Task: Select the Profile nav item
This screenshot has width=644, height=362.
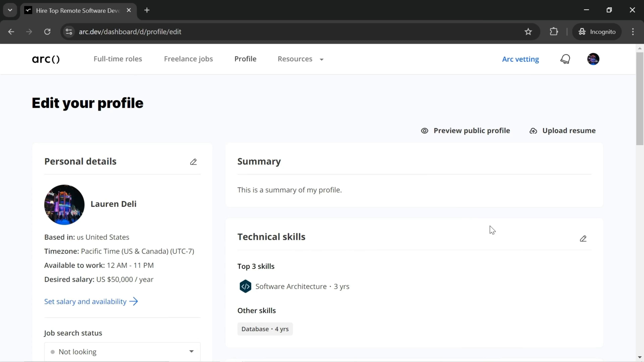Action: (x=245, y=59)
